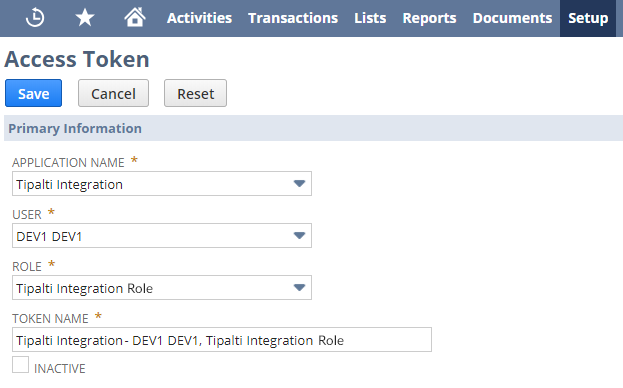Click the APPLICATION NAME field label
This screenshot has height=388, width=623.
point(68,162)
